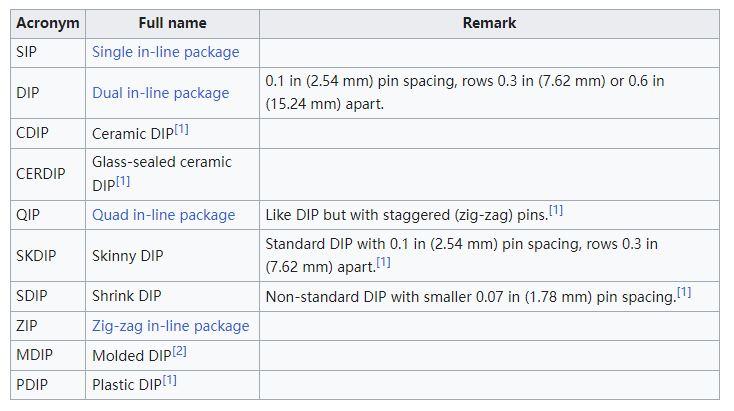
Task: Click the Acronym column header
Action: pyautogui.click(x=47, y=23)
